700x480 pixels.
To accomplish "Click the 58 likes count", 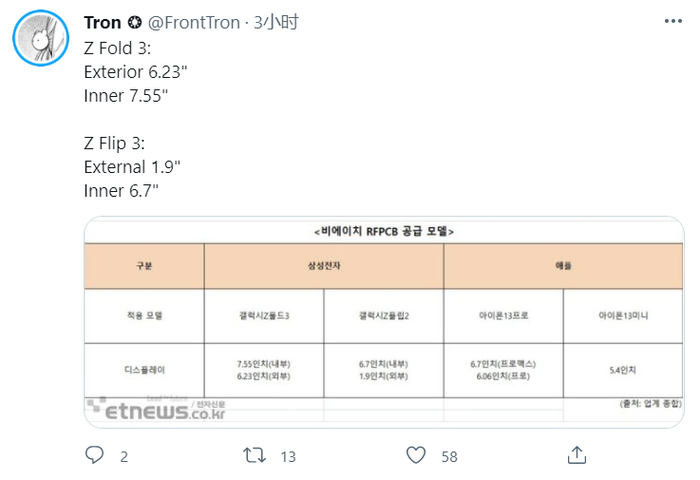I will (449, 456).
